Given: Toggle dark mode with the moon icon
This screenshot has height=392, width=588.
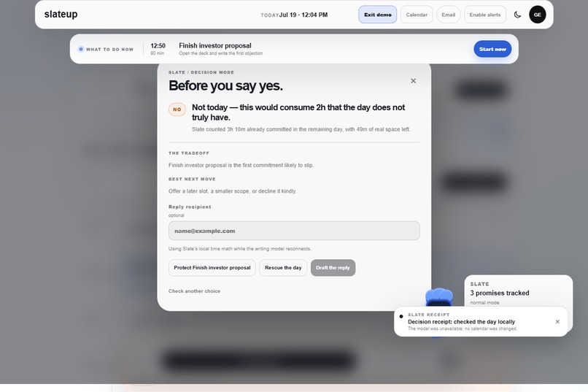Looking at the screenshot, I should pyautogui.click(x=517, y=15).
